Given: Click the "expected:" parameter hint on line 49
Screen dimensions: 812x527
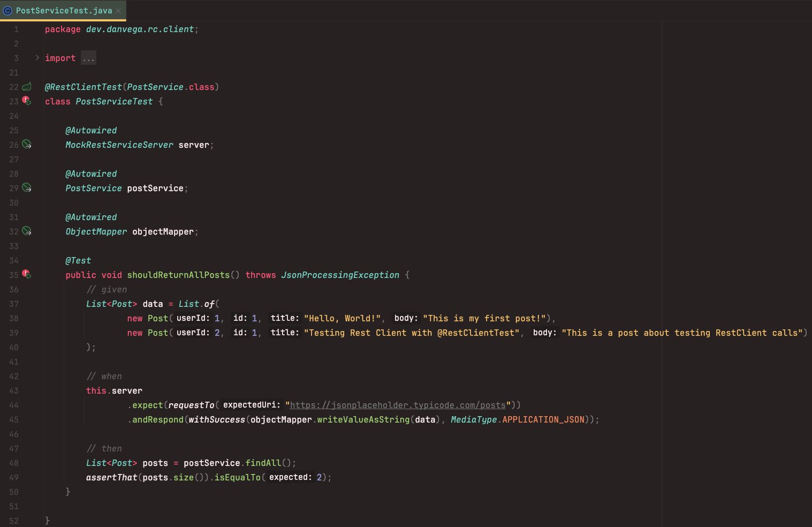Looking at the screenshot, I should click(x=290, y=477).
